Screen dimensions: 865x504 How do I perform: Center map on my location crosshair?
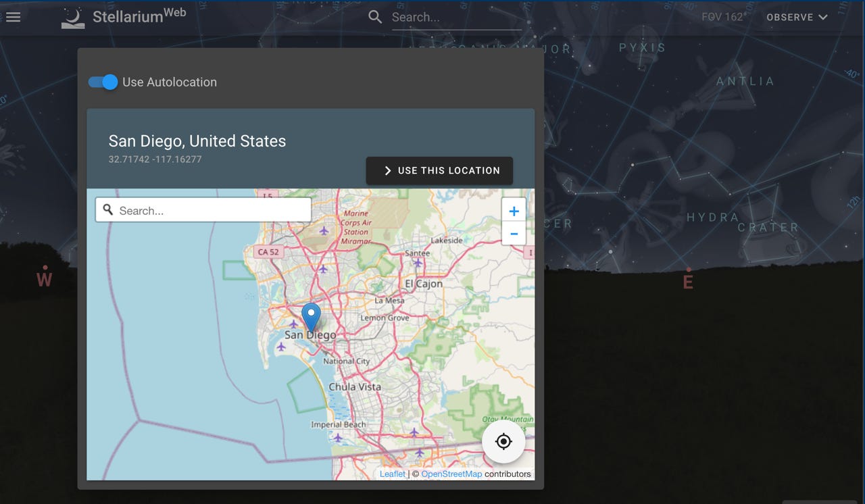pos(503,442)
